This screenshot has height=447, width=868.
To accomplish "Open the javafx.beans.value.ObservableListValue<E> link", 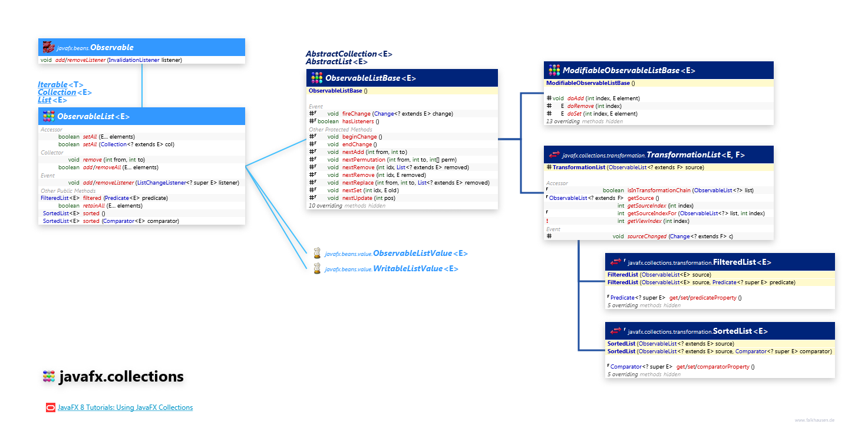I will point(395,253).
